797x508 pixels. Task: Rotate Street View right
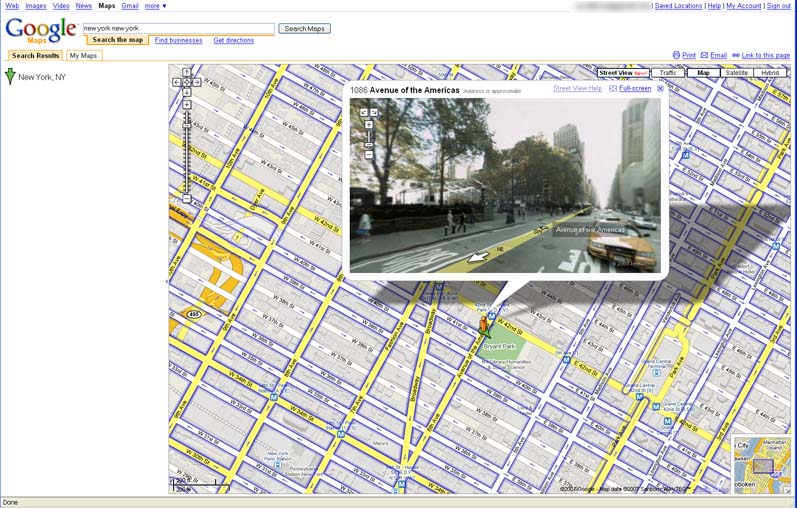pyautogui.click(x=374, y=112)
